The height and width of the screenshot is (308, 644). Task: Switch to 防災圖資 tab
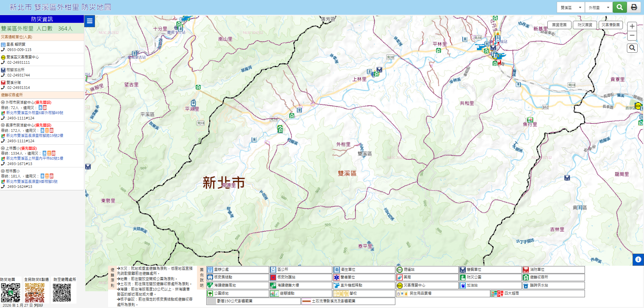click(585, 25)
